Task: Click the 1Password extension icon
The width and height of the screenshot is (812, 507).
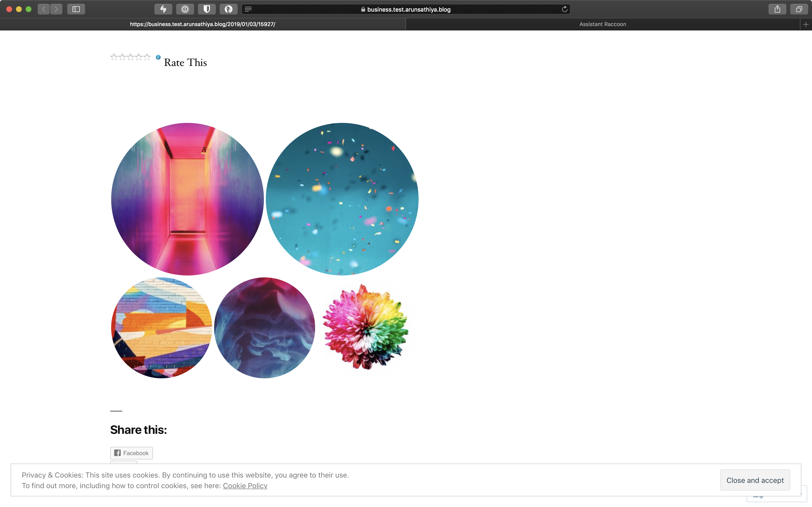Action: pos(185,9)
